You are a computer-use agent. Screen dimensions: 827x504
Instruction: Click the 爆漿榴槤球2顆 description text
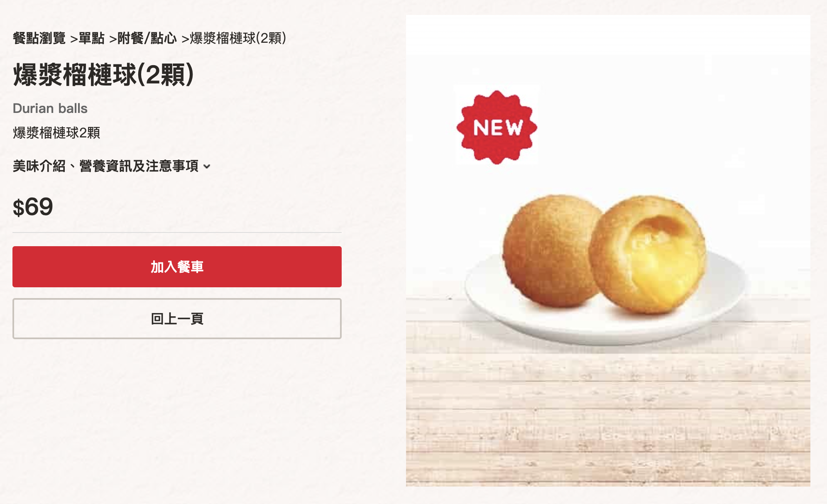pyautogui.click(x=56, y=133)
